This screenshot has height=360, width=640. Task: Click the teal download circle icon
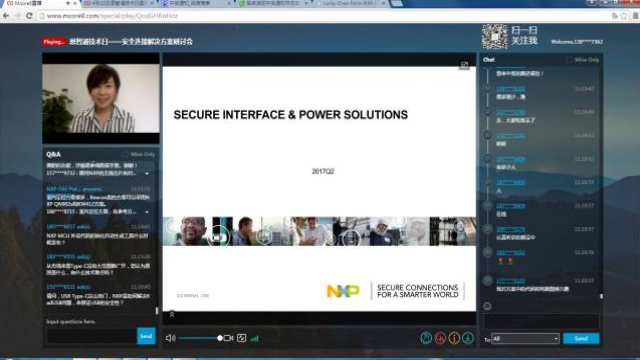[468, 338]
